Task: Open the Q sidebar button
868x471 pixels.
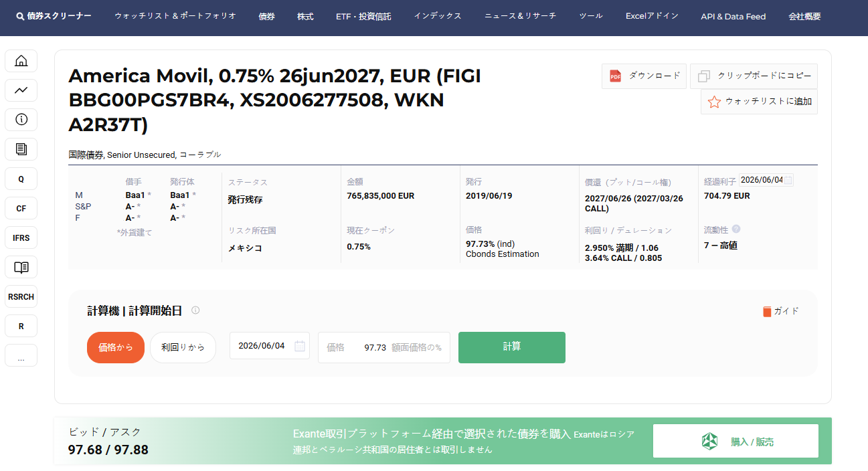Action: tap(21, 179)
